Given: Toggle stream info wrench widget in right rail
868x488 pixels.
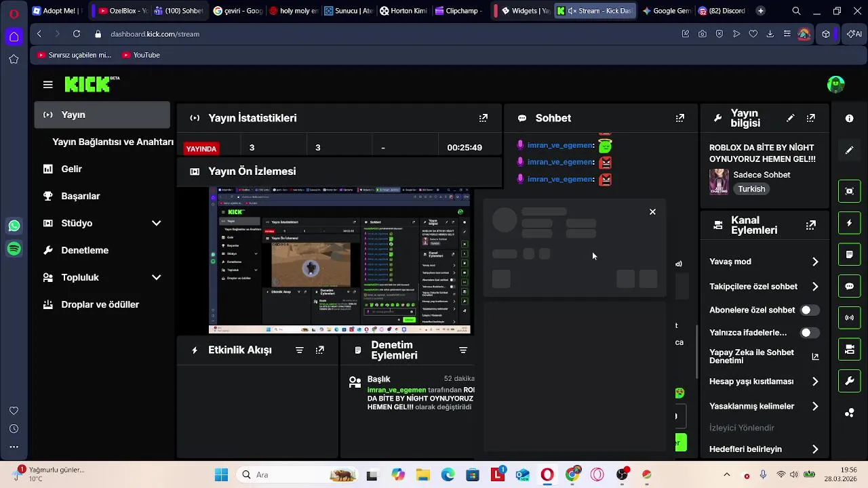Looking at the screenshot, I should coord(849,382).
